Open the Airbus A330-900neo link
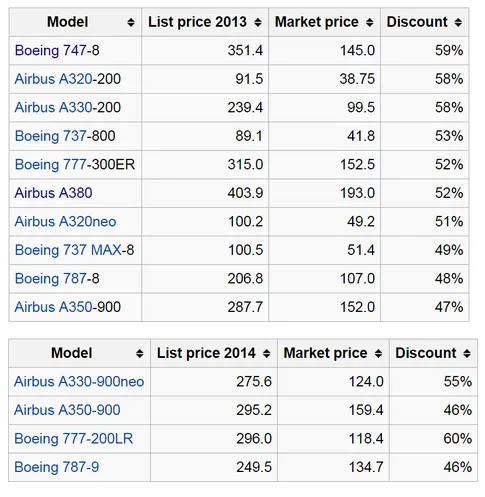The height and width of the screenshot is (497, 485). coord(79,382)
